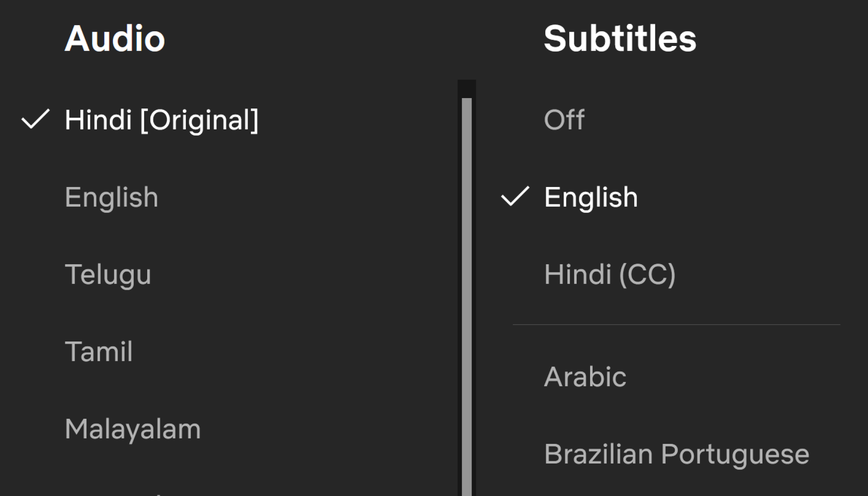Select Hindi [Original] audio track
868x496 pixels.
pyautogui.click(x=162, y=120)
